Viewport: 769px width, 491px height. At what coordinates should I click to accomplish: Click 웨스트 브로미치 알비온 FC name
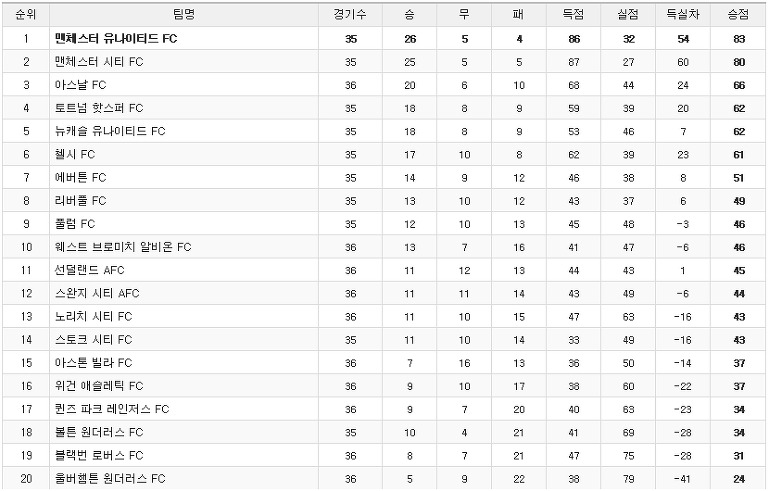pyautogui.click(x=123, y=247)
